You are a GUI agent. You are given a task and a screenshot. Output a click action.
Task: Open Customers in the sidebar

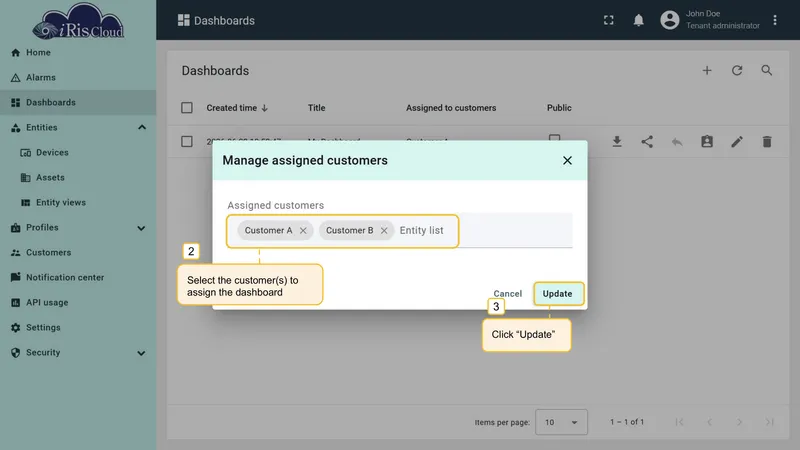(x=78, y=253)
